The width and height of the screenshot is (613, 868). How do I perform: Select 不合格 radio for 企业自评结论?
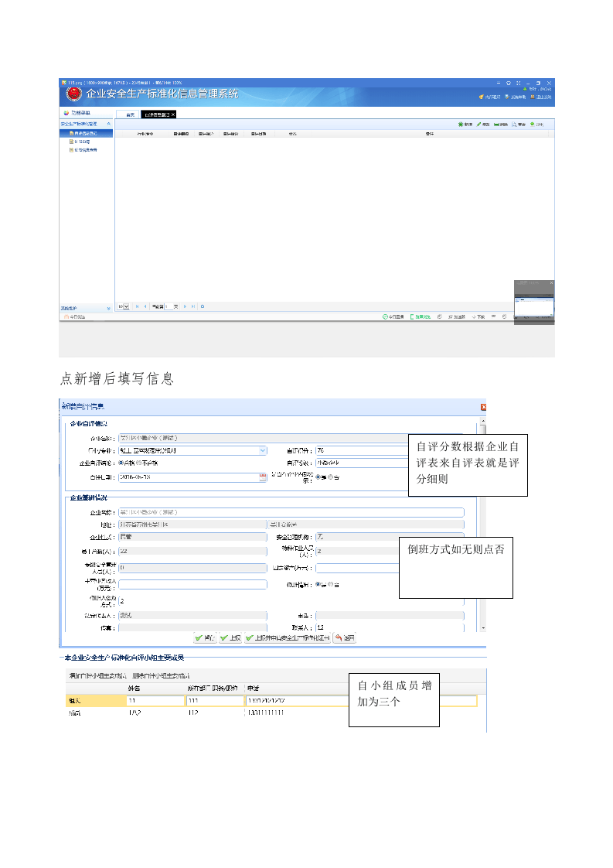[138, 463]
